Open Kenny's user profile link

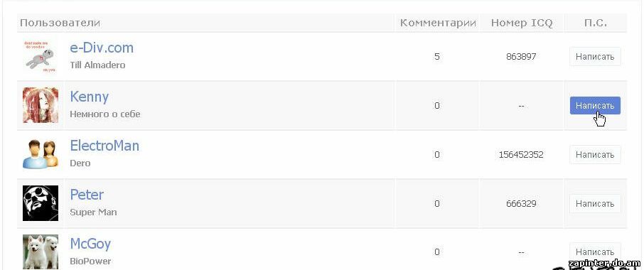pos(89,97)
